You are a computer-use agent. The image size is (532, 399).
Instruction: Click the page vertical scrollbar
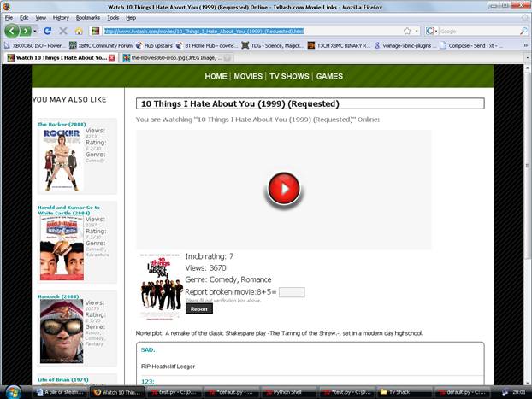pyautogui.click(x=528, y=166)
